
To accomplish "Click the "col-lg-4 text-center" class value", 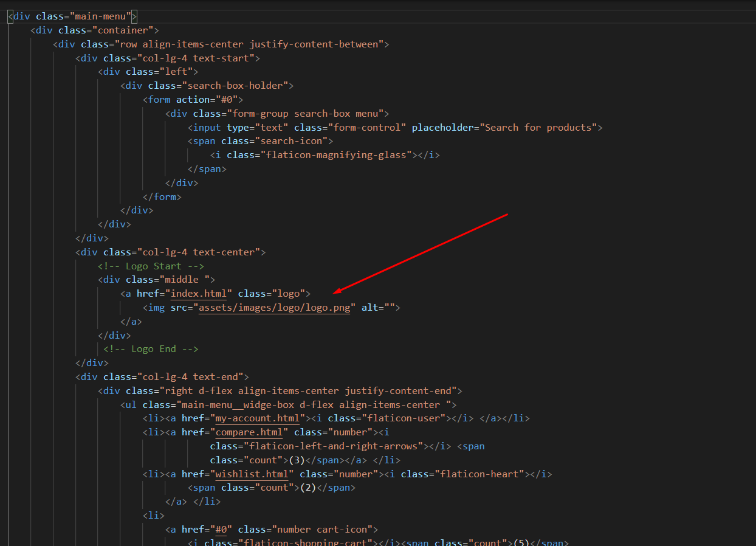I will tap(199, 252).
